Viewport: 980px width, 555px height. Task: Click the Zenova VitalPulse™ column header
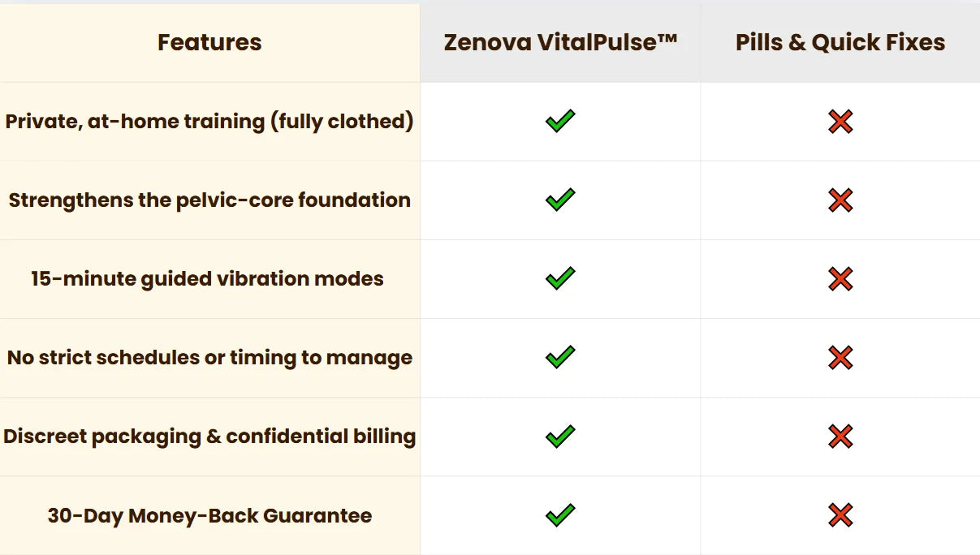(x=560, y=42)
